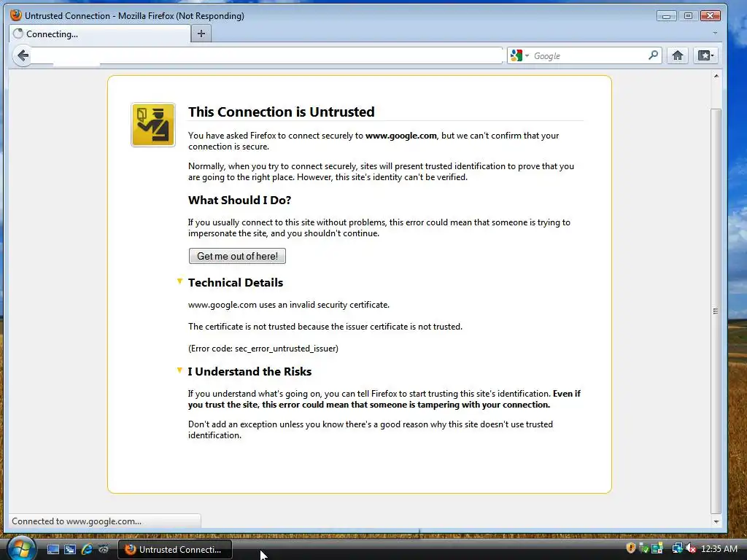Click Get me out of here! button
The height and width of the screenshot is (560, 747).
tap(237, 256)
